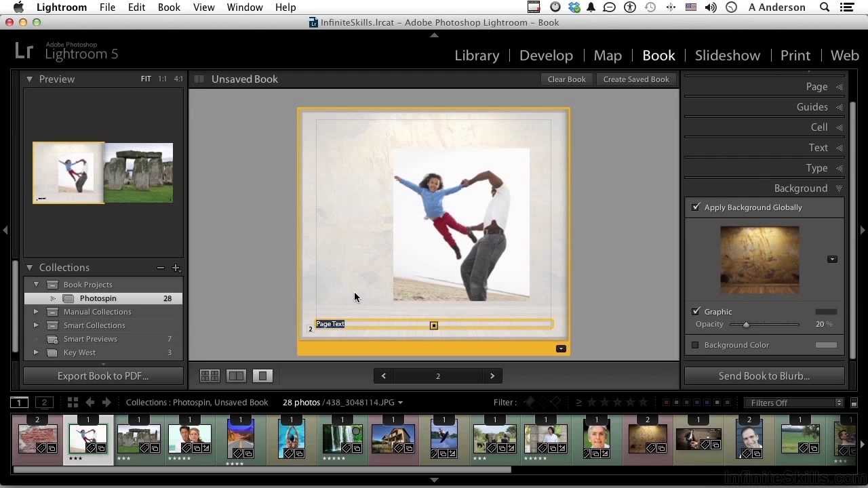The image size is (868, 488).
Task: Open the Book menu
Action: [169, 7]
